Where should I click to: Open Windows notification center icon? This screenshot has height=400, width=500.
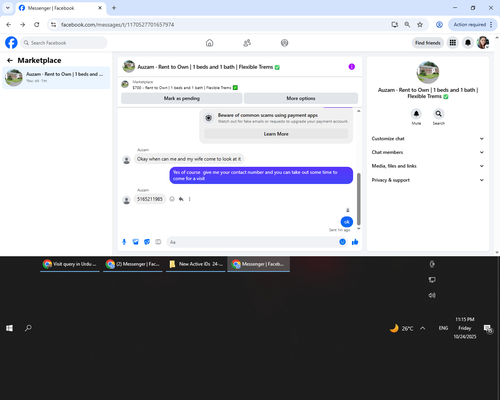[x=488, y=329]
